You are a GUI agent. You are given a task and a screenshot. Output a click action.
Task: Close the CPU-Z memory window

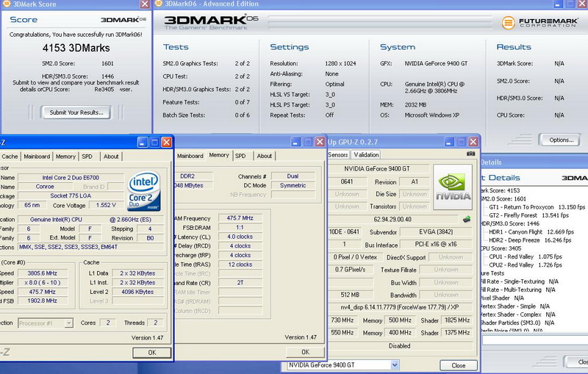coord(320,142)
